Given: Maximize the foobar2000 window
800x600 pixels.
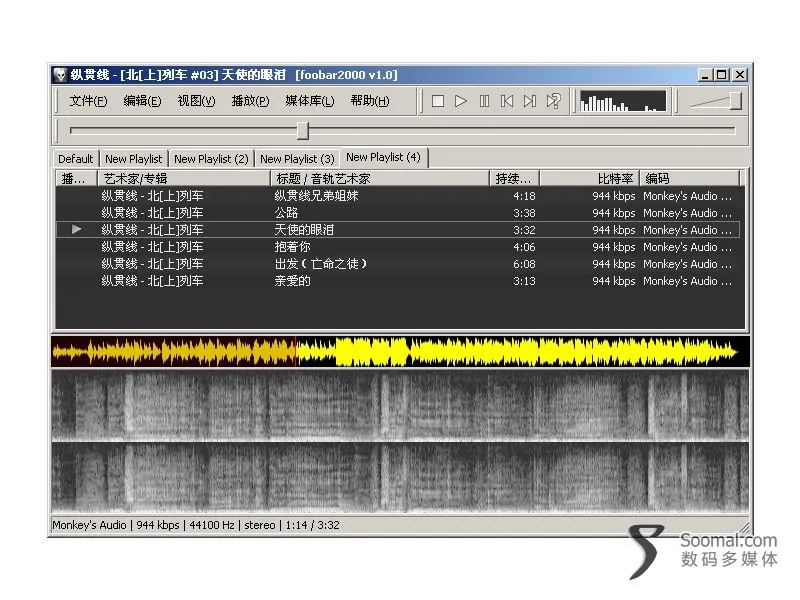Looking at the screenshot, I should pyautogui.click(x=721, y=75).
